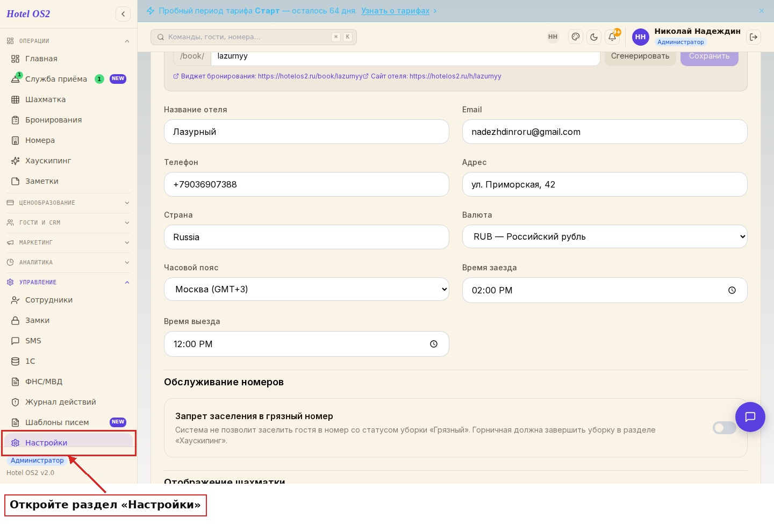Open ФНС/МВД in the sidebar
The height and width of the screenshot is (532, 774).
click(69, 382)
